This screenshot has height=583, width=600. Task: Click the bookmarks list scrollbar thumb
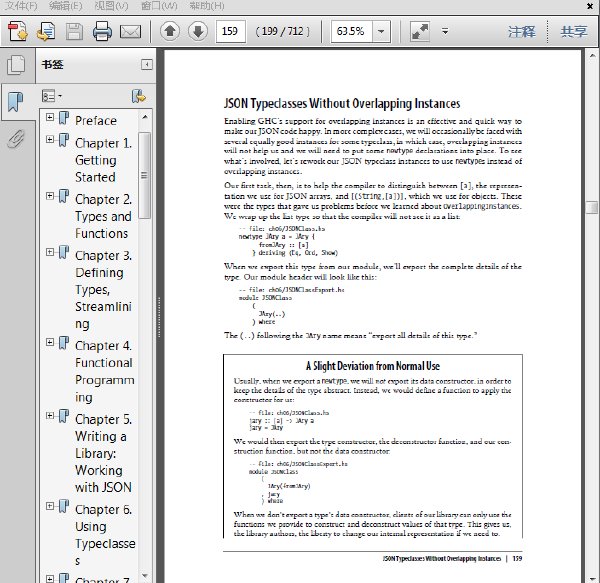coord(144,176)
